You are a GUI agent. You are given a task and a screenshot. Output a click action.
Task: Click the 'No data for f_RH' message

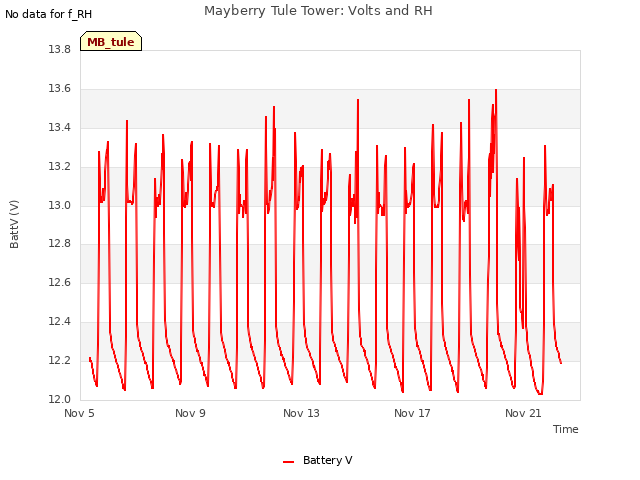(49, 14)
